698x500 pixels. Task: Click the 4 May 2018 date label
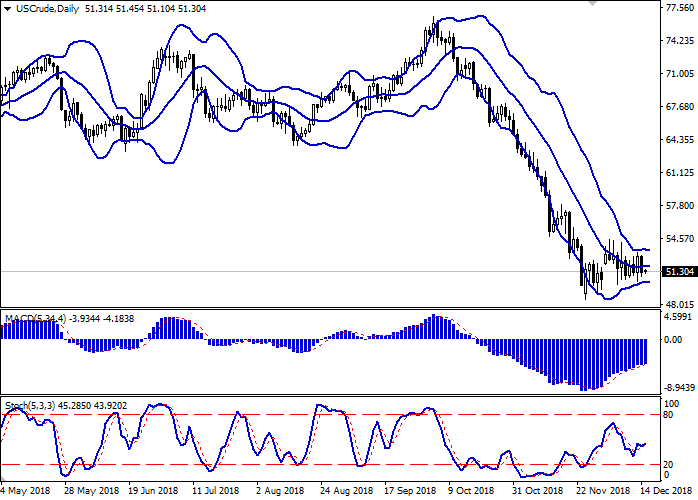(27, 491)
